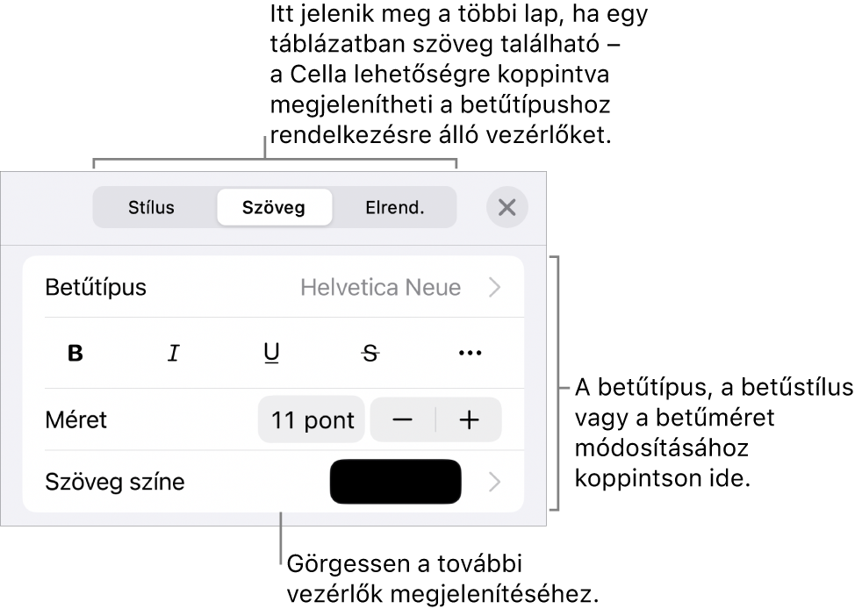862x616 pixels.
Task: Apply bold formatting with the B icon
Action: click(x=76, y=353)
